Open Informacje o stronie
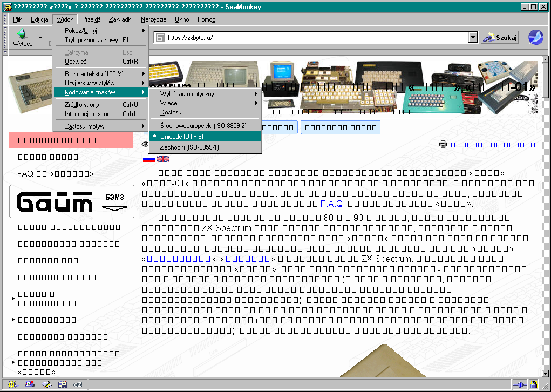 coord(101,114)
